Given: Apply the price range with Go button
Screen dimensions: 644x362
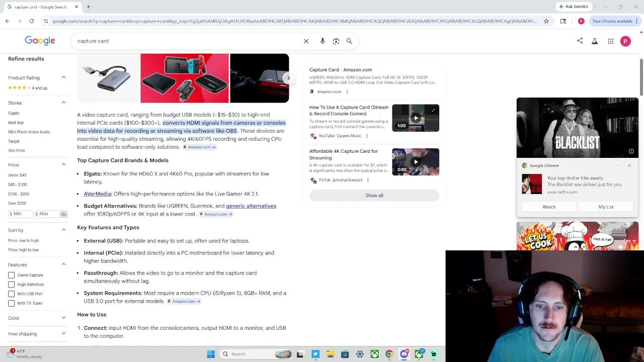Looking at the screenshot, I should coord(63,214).
